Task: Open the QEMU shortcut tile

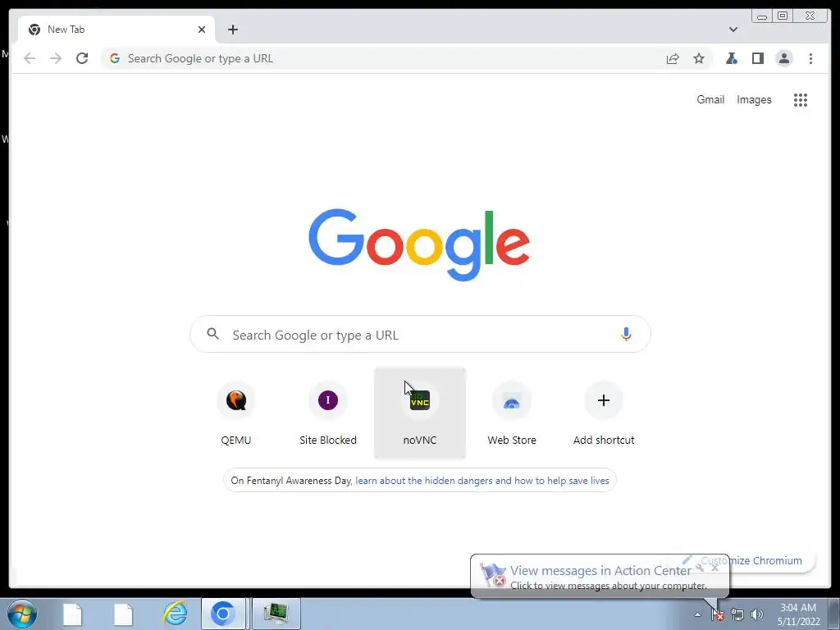Action: (235, 413)
